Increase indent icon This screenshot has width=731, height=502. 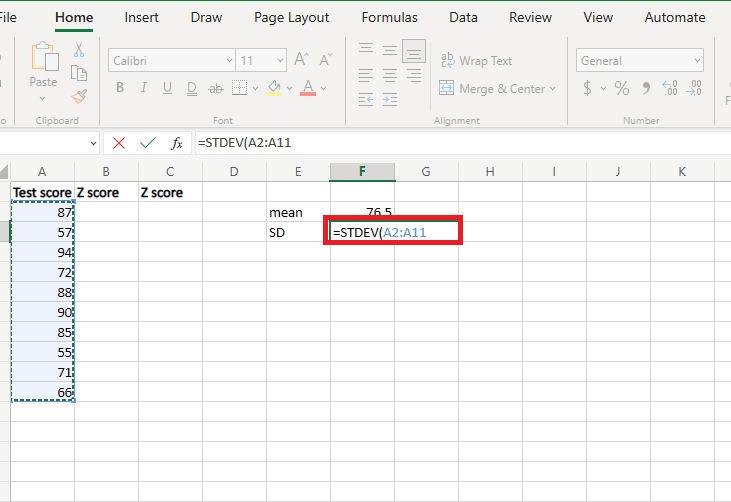pos(390,99)
